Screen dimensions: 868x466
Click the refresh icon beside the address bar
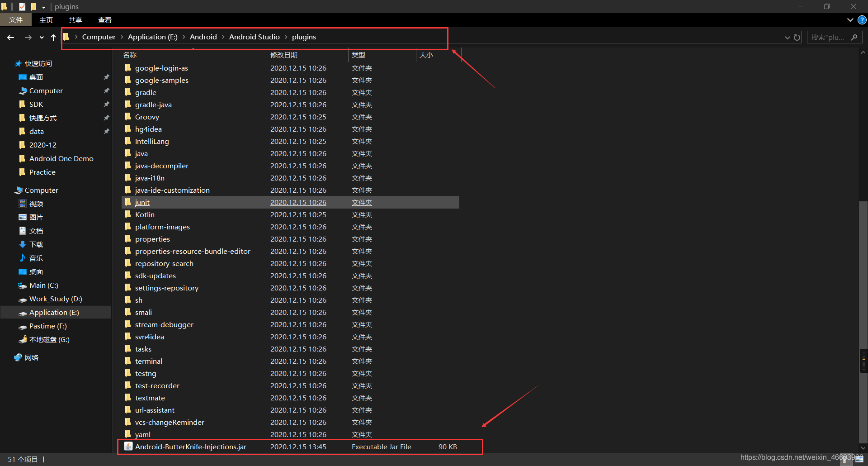(797, 37)
